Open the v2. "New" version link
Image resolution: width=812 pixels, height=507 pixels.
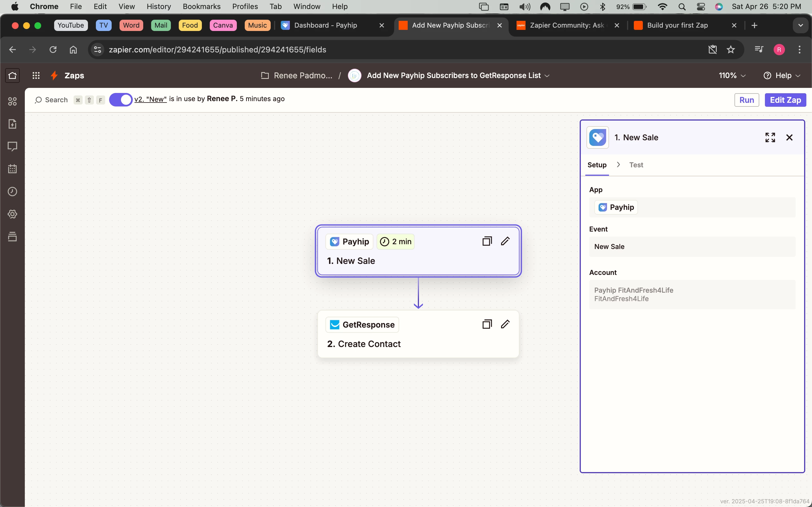tap(150, 99)
